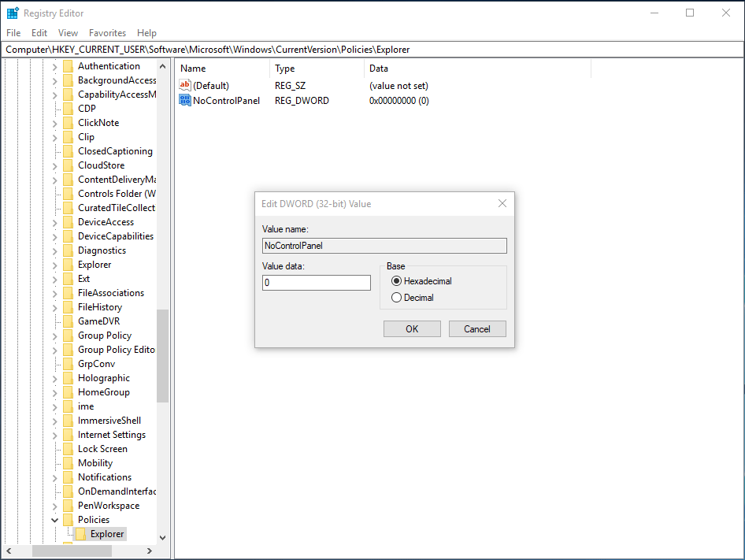Click the Clip folder icon
Screen dimensions: 745x560
69,137
